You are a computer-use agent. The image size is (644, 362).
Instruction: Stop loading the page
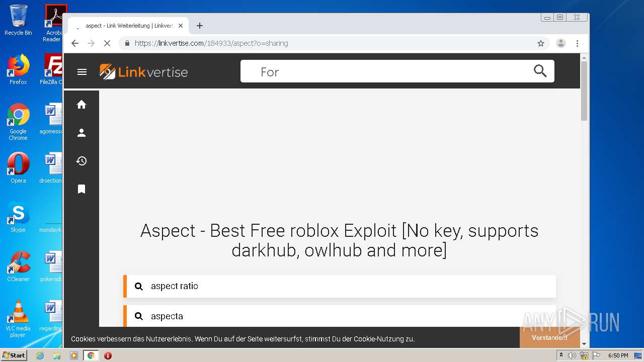(107, 43)
